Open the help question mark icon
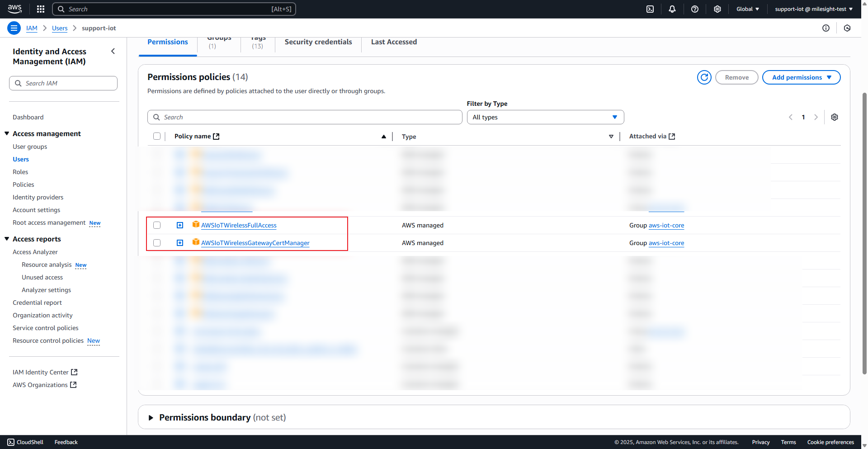Screen dimensions: 868x449 point(695,9)
